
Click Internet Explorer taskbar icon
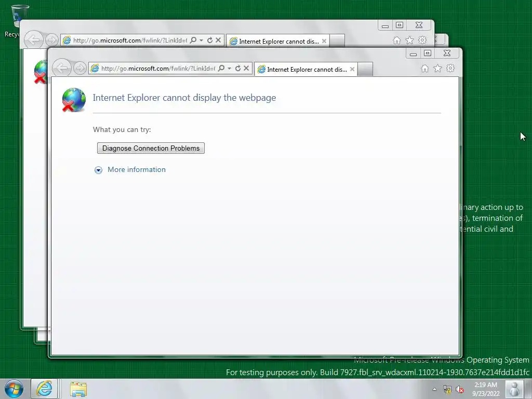pyautogui.click(x=45, y=389)
